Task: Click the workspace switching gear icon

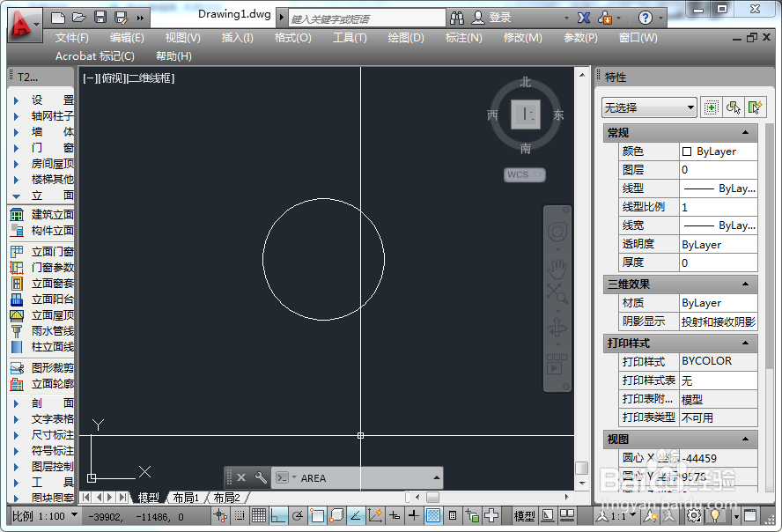Action: (x=694, y=515)
